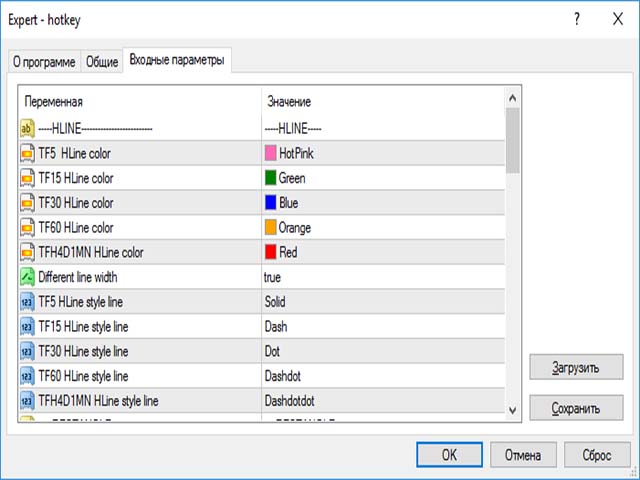
Task: Click the icon beside TFH4D1MN HLine style line
Action: coord(28,401)
